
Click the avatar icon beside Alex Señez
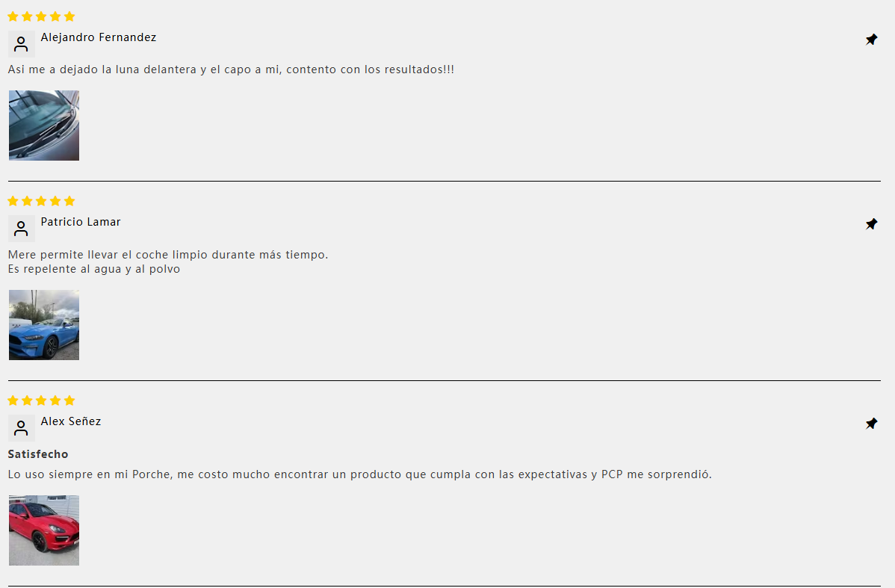[x=21, y=427]
